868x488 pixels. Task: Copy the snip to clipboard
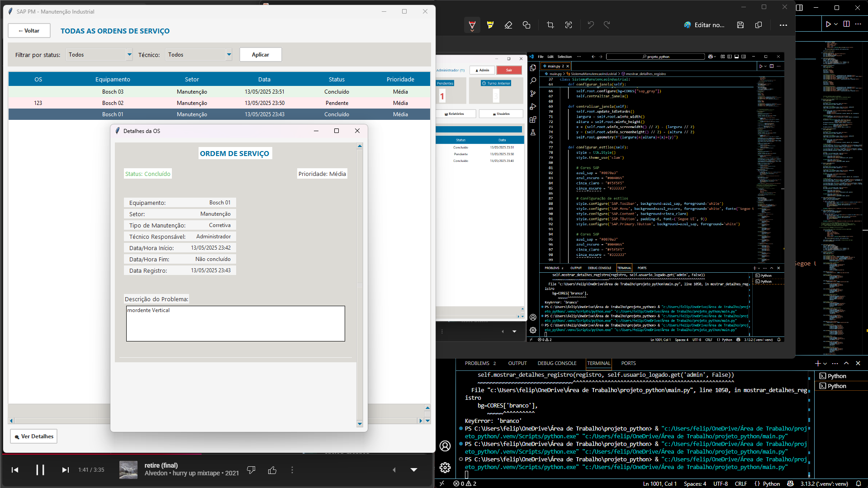point(759,25)
